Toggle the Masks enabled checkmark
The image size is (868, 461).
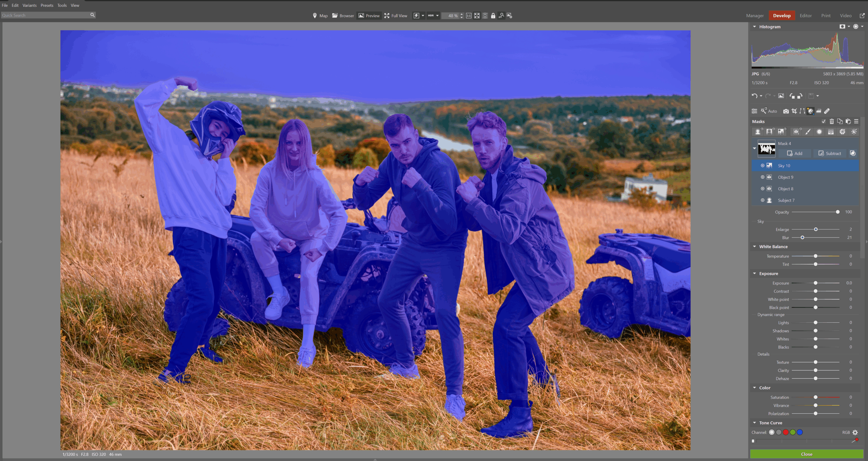tap(824, 121)
